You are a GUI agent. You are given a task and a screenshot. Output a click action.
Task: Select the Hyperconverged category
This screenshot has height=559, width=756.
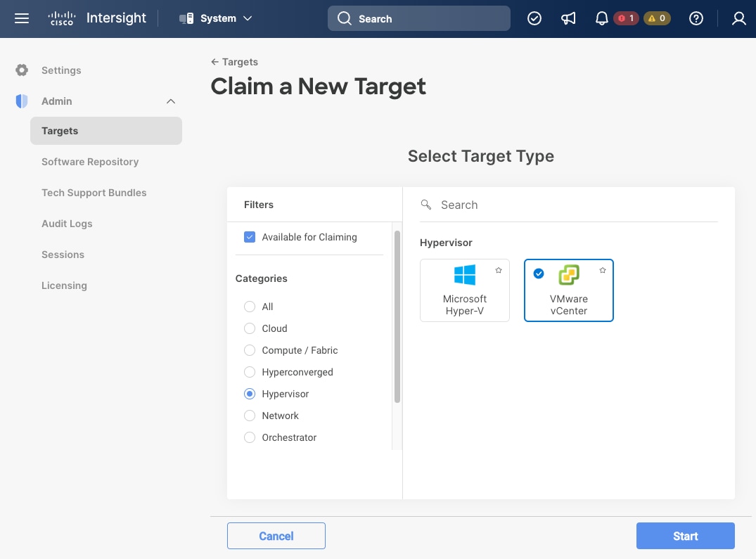[x=249, y=372]
